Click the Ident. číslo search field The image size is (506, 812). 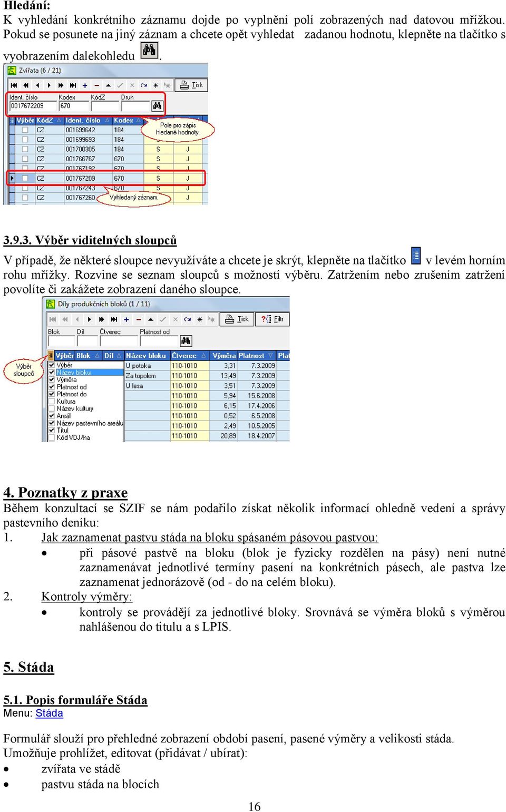(33, 106)
